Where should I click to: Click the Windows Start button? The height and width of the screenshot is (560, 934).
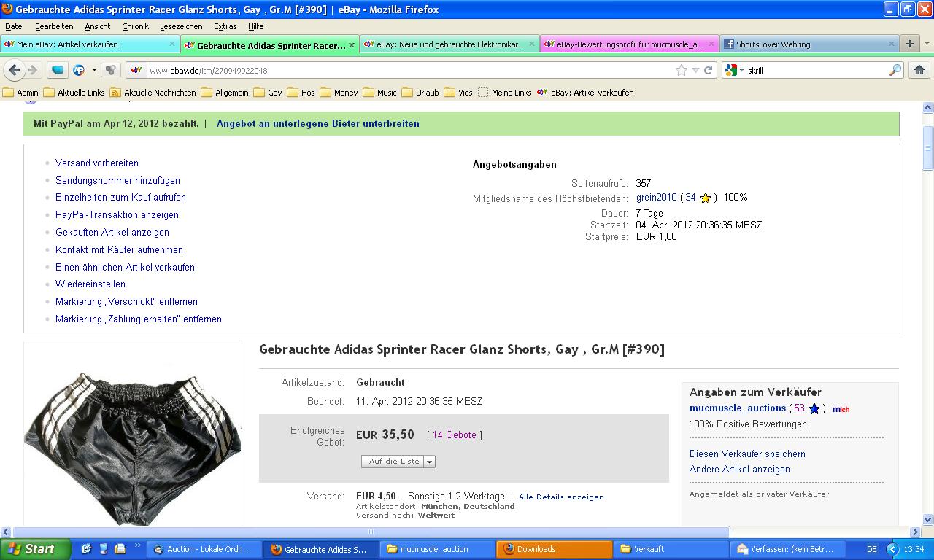(35, 549)
